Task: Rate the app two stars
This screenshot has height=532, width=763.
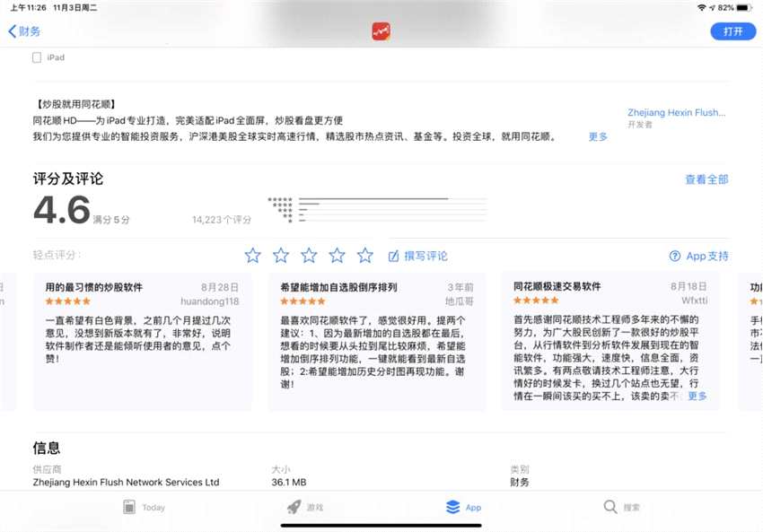Action: coord(281,256)
